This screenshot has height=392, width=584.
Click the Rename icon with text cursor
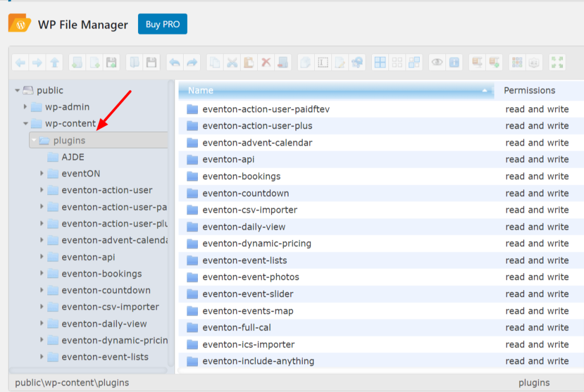pos(323,63)
